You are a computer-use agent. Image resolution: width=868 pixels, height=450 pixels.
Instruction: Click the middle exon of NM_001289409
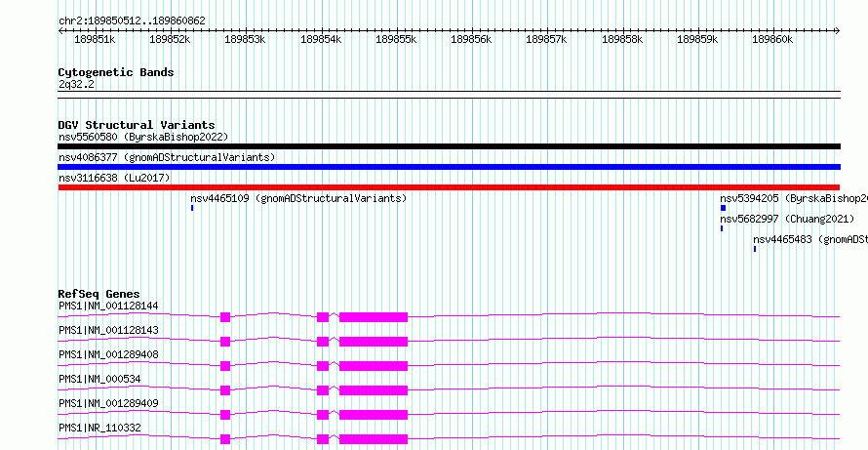[323, 415]
